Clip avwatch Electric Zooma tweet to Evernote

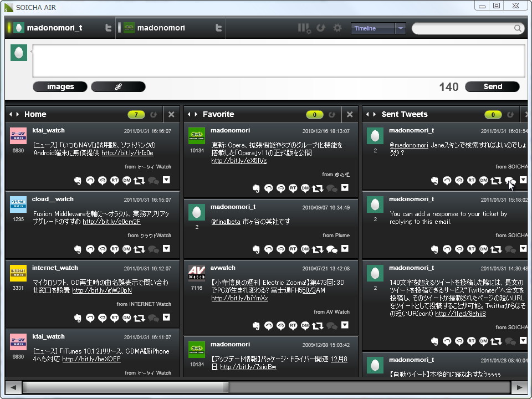(256, 326)
